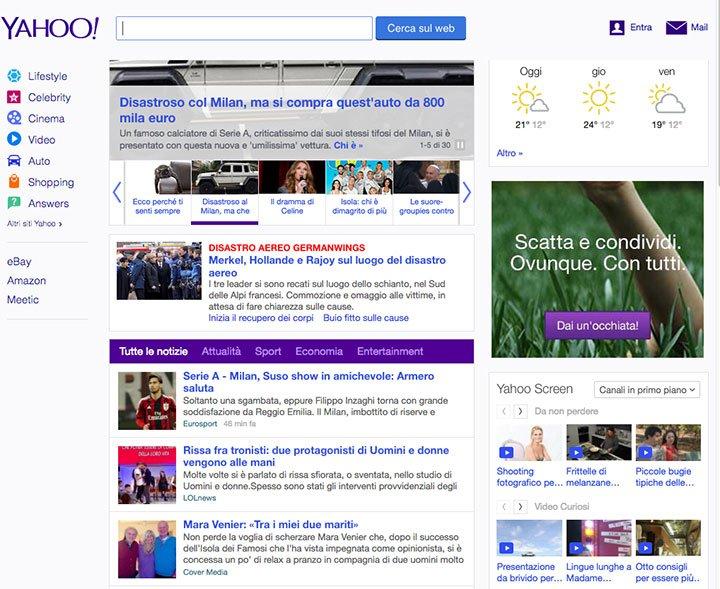Previous arrow in Video Curiosi row
Screen dimensions: 720x589
pos(504,507)
